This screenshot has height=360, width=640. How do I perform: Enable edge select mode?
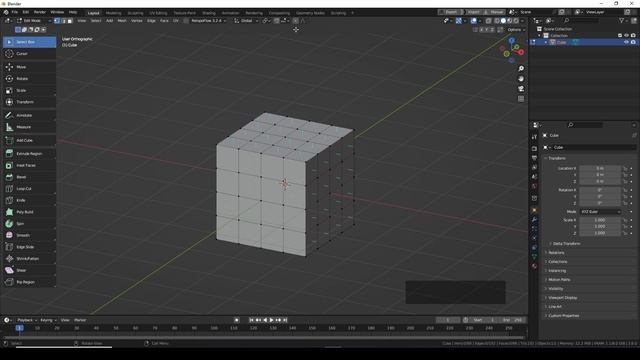point(63,20)
